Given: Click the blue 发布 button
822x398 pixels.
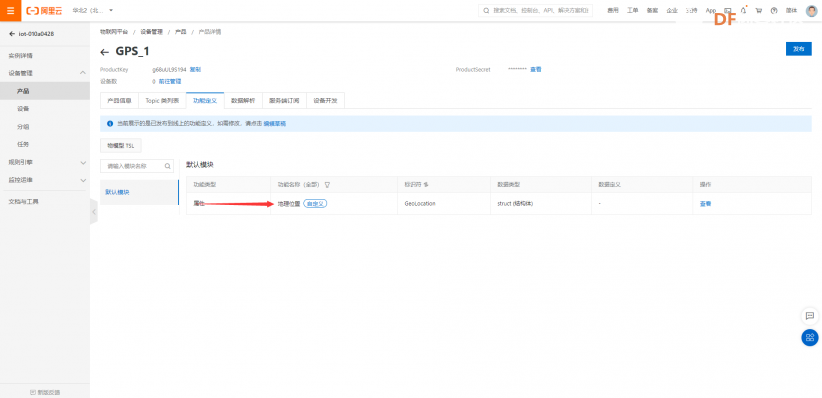Looking at the screenshot, I should pos(798,49).
